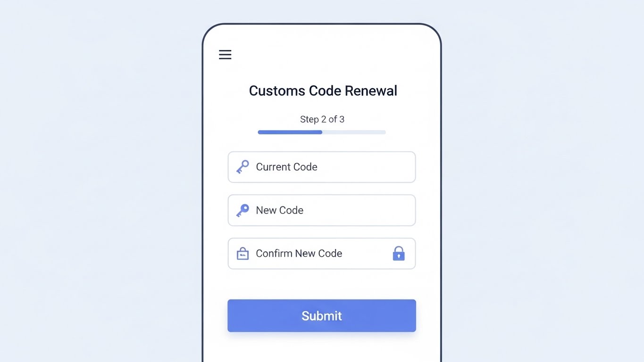Focus the Current Code input field

click(x=322, y=167)
